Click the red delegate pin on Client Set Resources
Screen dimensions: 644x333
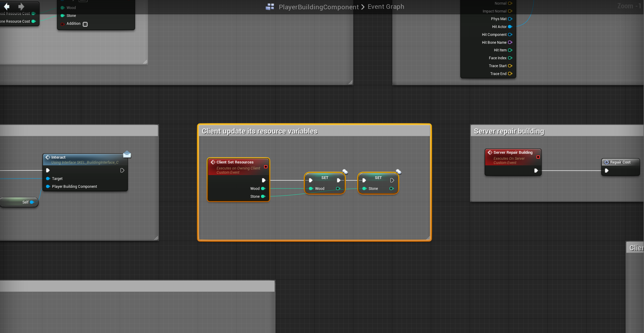(x=266, y=167)
